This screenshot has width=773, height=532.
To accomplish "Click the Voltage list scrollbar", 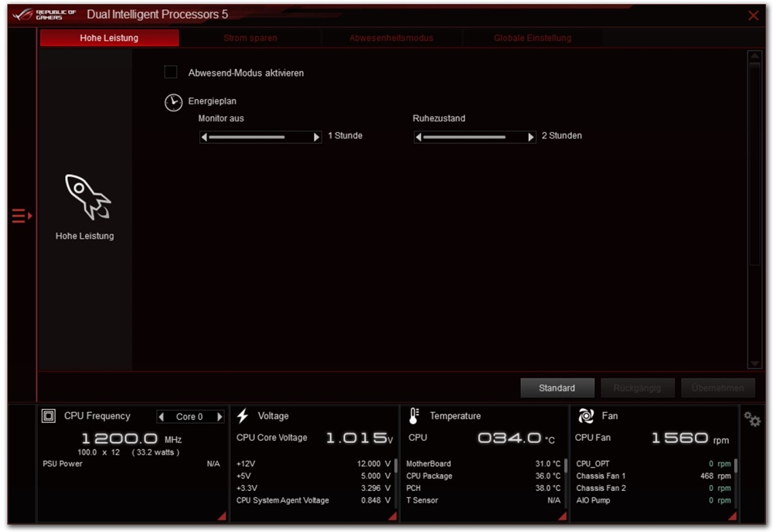I will (396, 483).
